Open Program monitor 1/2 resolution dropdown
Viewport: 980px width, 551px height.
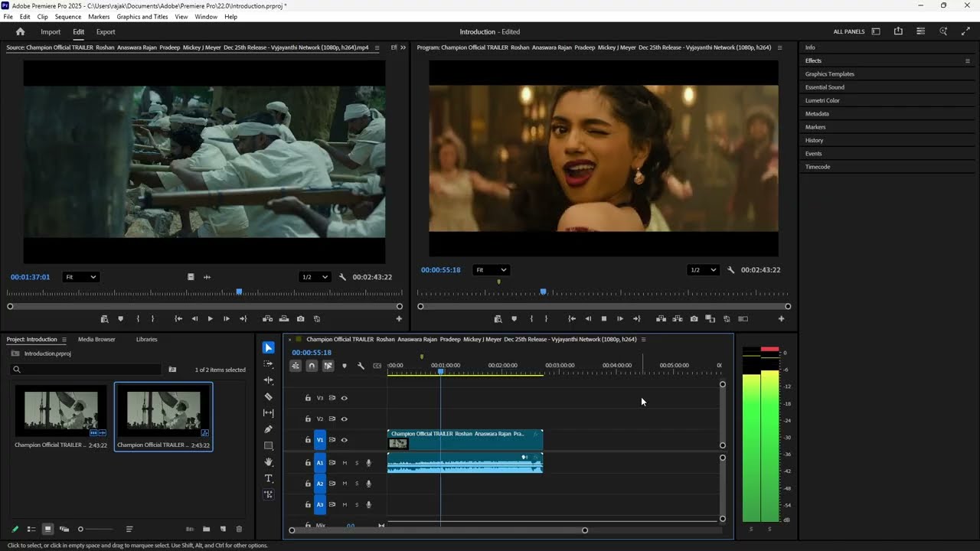[x=703, y=269]
